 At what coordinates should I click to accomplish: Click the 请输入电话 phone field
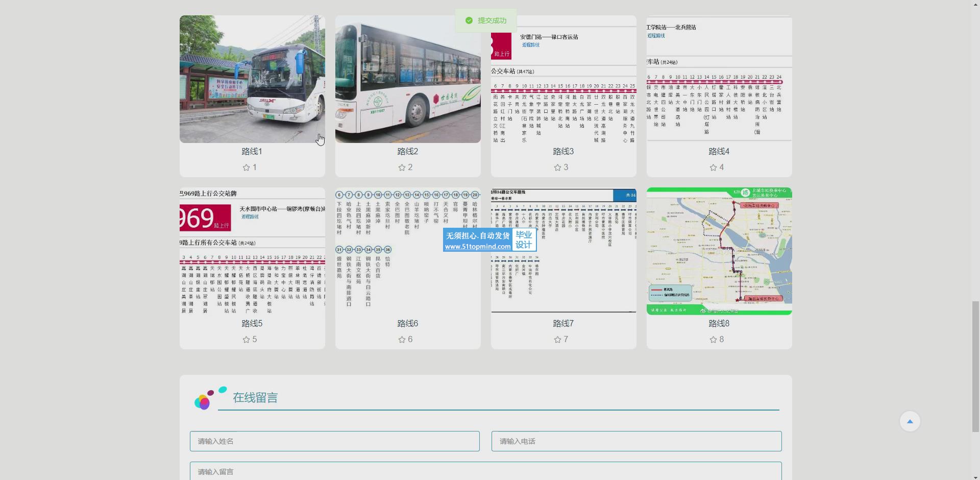point(636,441)
